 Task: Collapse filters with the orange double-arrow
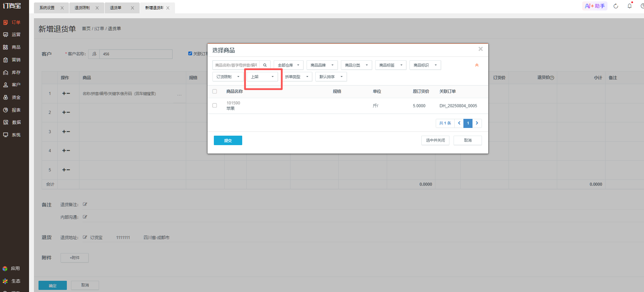pyautogui.click(x=477, y=65)
